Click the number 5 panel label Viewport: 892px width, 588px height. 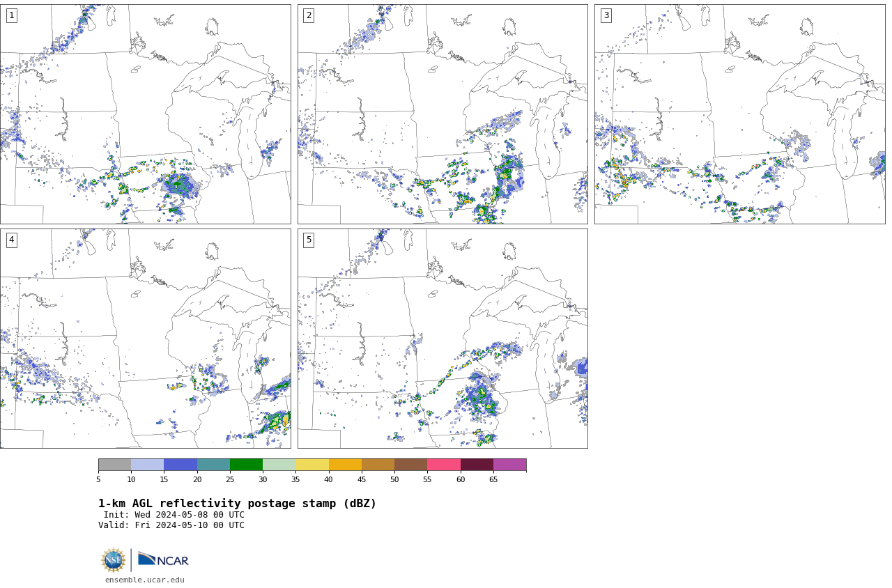tap(309, 240)
